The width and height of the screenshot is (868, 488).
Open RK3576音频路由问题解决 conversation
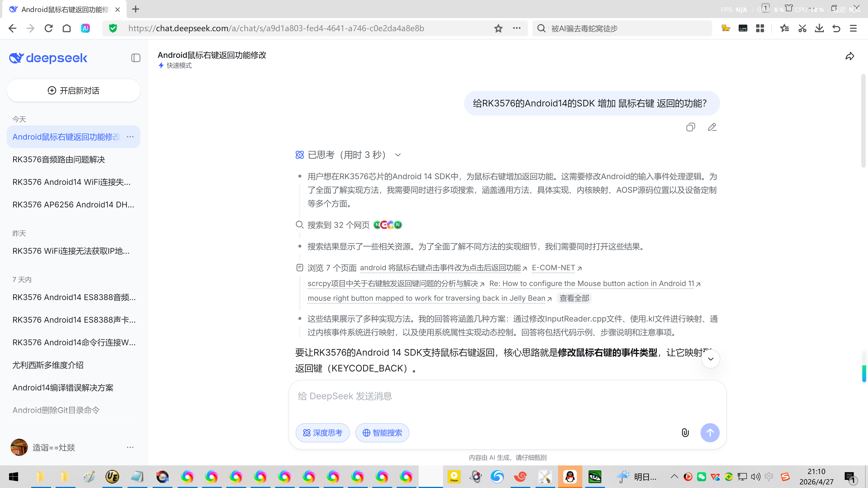59,159
